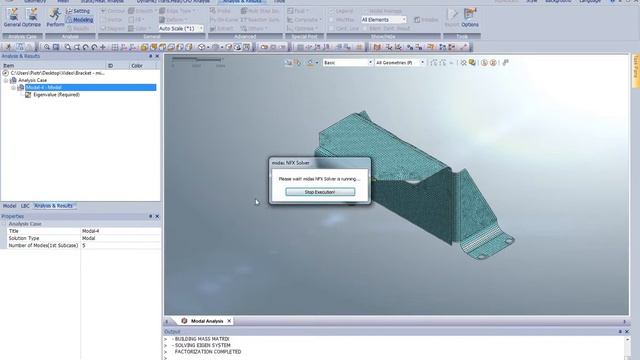Click the rotate counterclockwise toolbar icon
The image size is (640, 360).
click(85, 47)
